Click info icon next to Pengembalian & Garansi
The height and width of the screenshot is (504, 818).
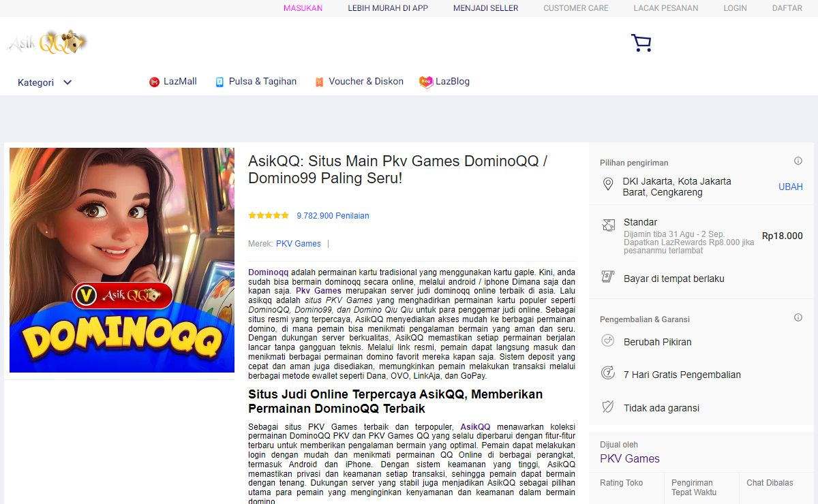pyautogui.click(x=798, y=317)
